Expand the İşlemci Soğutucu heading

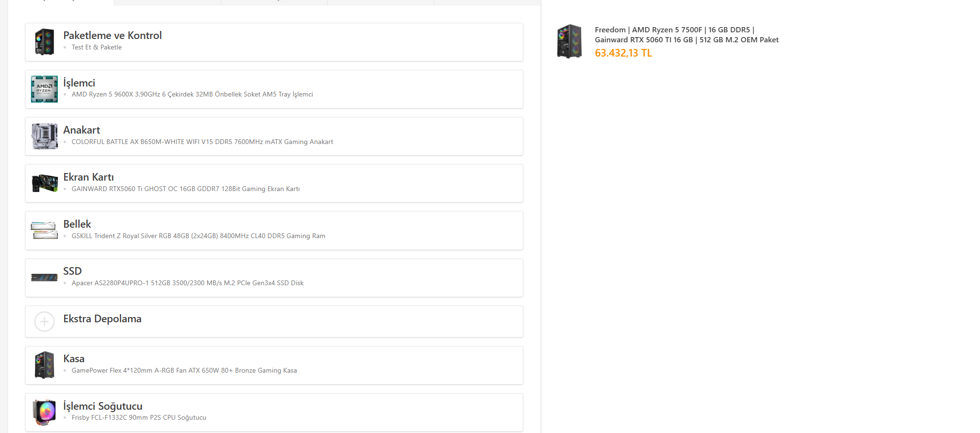(x=103, y=406)
